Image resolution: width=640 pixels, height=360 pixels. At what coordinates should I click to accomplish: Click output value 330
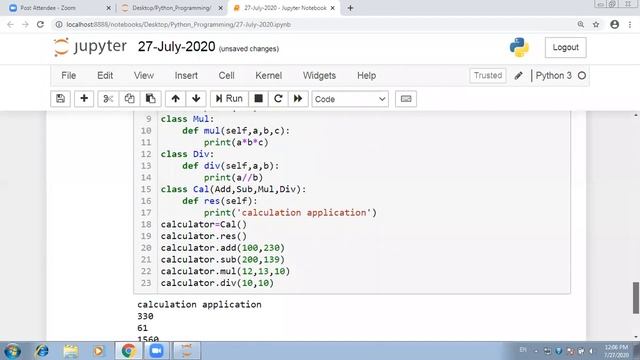coord(145,316)
